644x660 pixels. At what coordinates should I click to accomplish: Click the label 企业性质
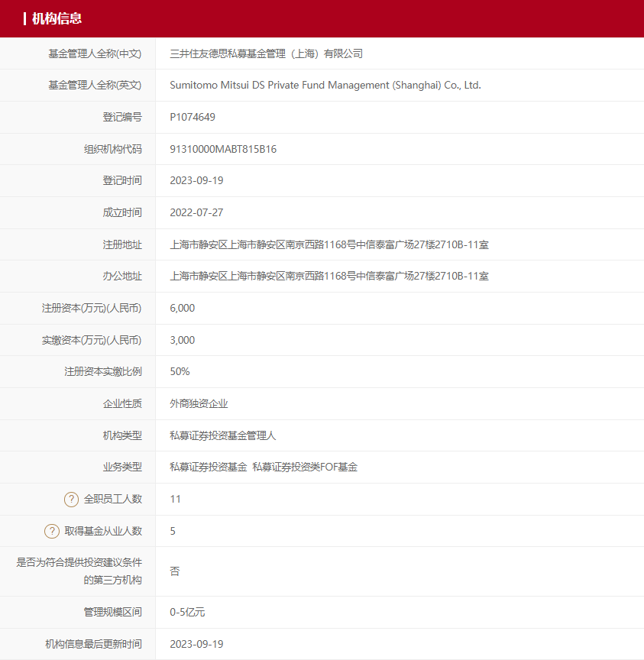click(122, 403)
